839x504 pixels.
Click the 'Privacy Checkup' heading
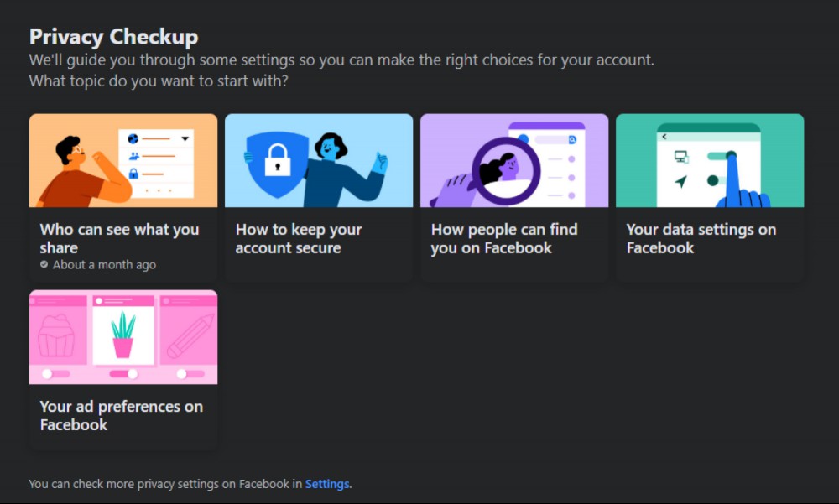click(x=113, y=37)
